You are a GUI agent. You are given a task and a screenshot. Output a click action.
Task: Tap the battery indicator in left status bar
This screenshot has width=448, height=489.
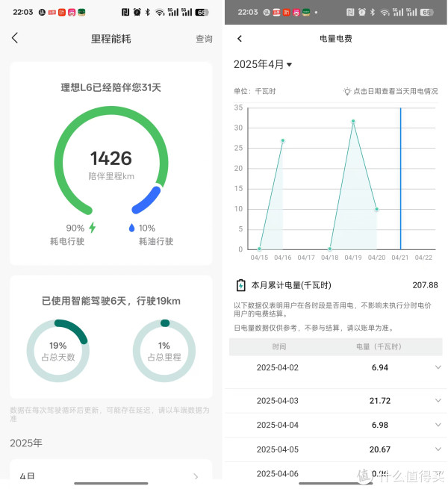pyautogui.click(x=202, y=12)
